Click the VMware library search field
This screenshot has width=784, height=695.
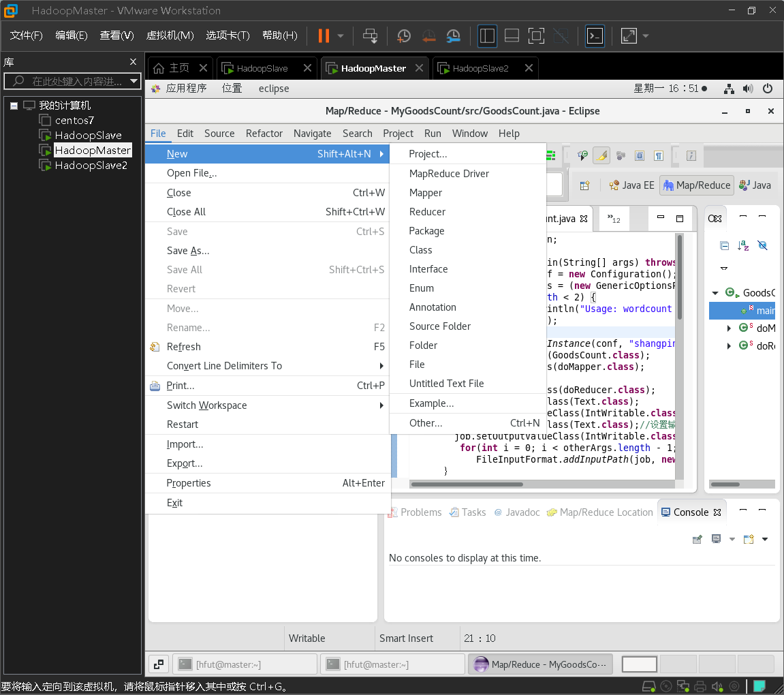click(x=72, y=81)
